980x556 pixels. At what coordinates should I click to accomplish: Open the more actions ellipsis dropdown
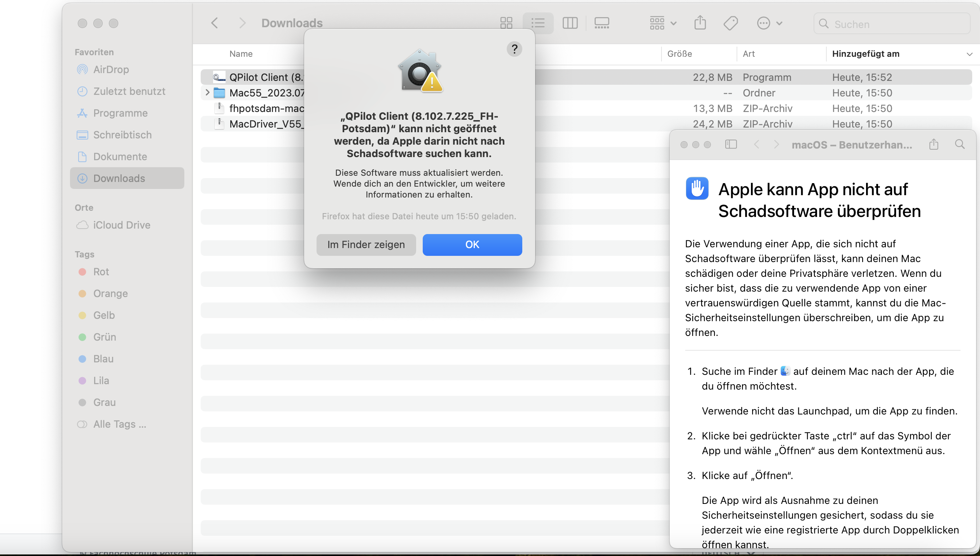pos(770,23)
